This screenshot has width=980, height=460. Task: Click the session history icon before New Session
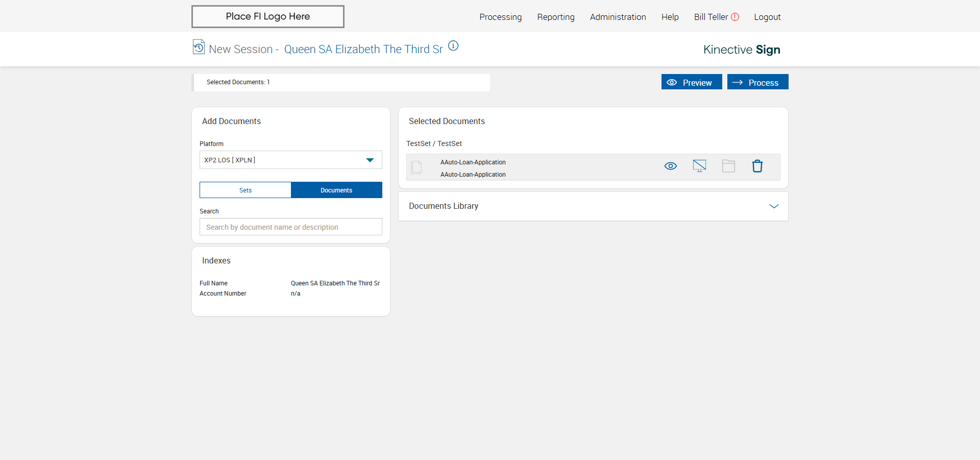pos(199,47)
